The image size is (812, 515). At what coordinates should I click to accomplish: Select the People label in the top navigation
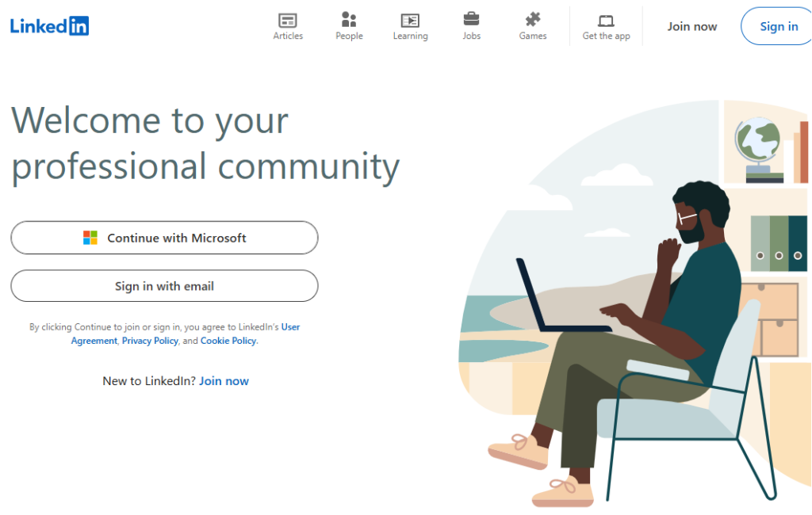coord(349,36)
